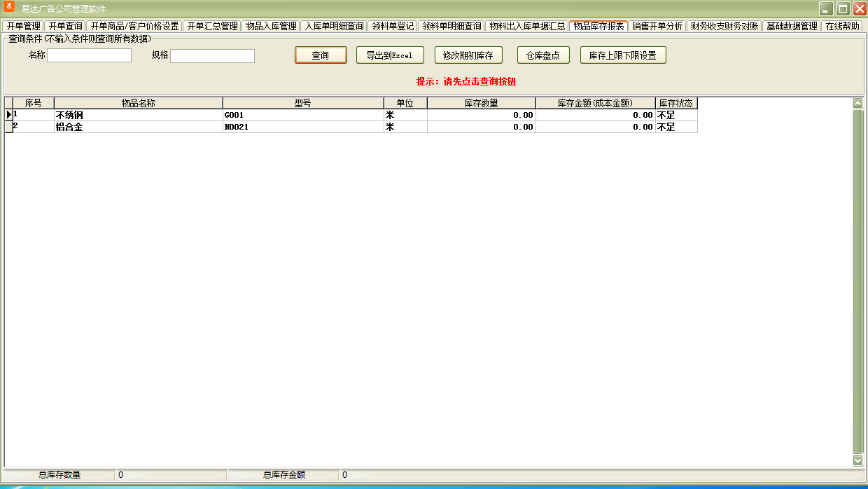Open the 入库单明细查询 tab
868x489 pixels.
pos(334,26)
